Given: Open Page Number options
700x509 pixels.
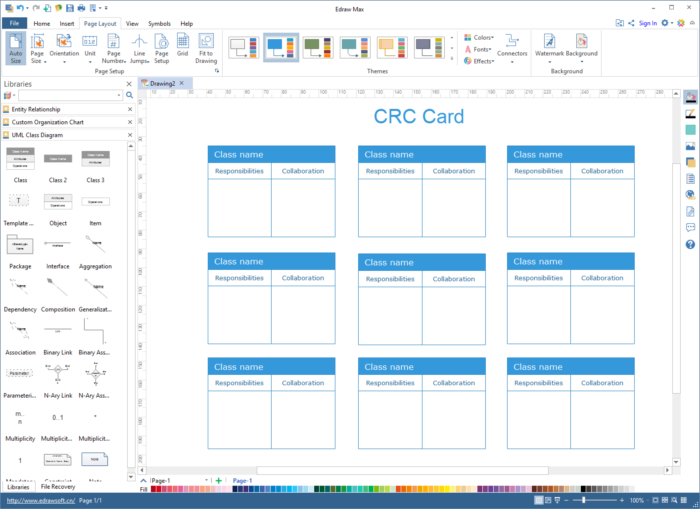Looking at the screenshot, I should [x=113, y=49].
